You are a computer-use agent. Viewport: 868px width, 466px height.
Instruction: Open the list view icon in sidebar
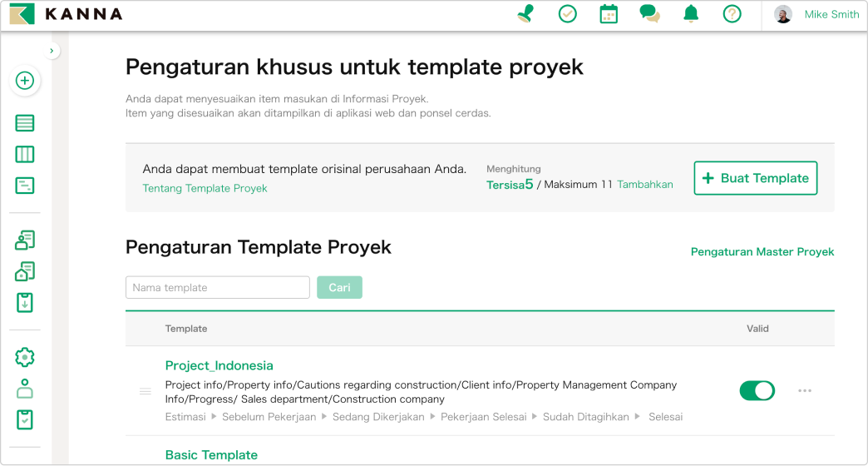(24, 123)
